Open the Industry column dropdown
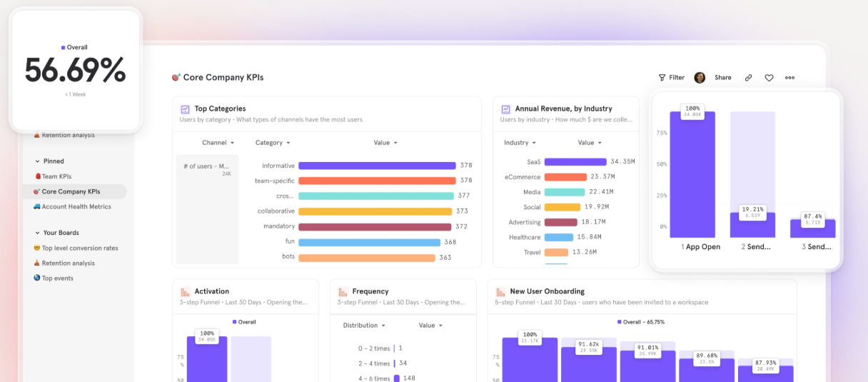Viewport: 868px width, 382px height. [520, 143]
